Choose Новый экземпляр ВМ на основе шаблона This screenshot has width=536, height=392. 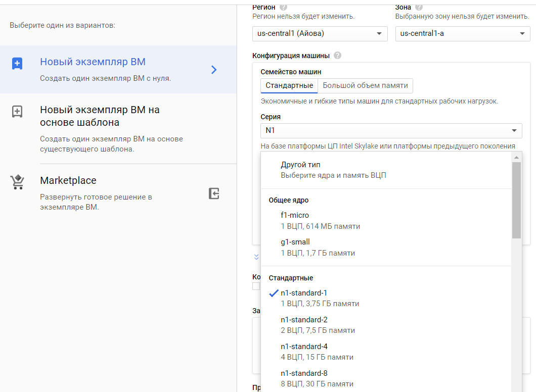pos(100,116)
